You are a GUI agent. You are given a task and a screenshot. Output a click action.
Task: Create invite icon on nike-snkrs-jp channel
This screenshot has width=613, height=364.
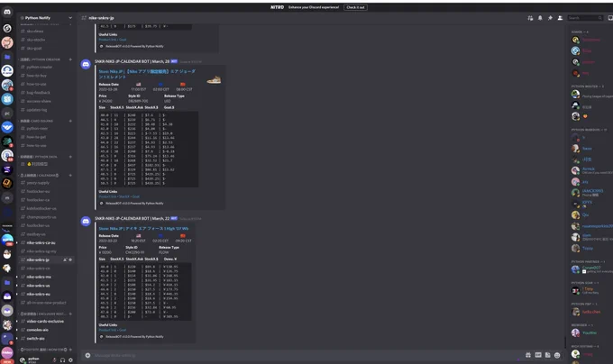point(65,259)
